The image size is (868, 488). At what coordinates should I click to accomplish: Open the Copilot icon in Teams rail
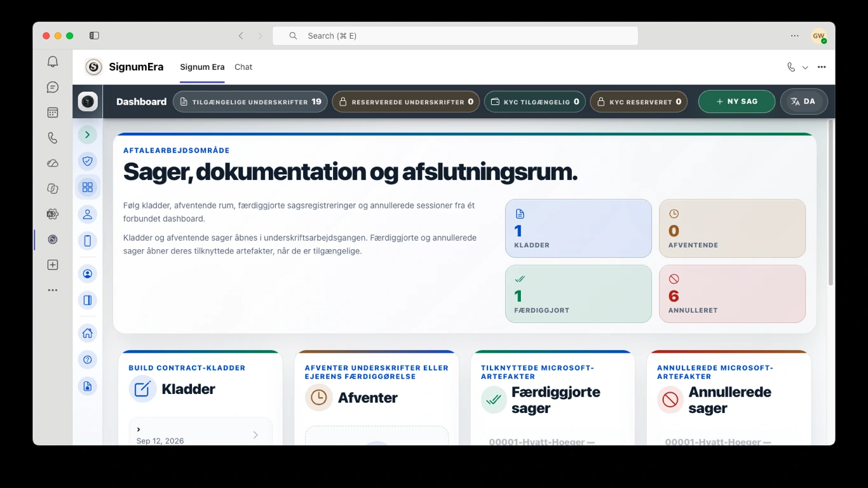(x=53, y=189)
